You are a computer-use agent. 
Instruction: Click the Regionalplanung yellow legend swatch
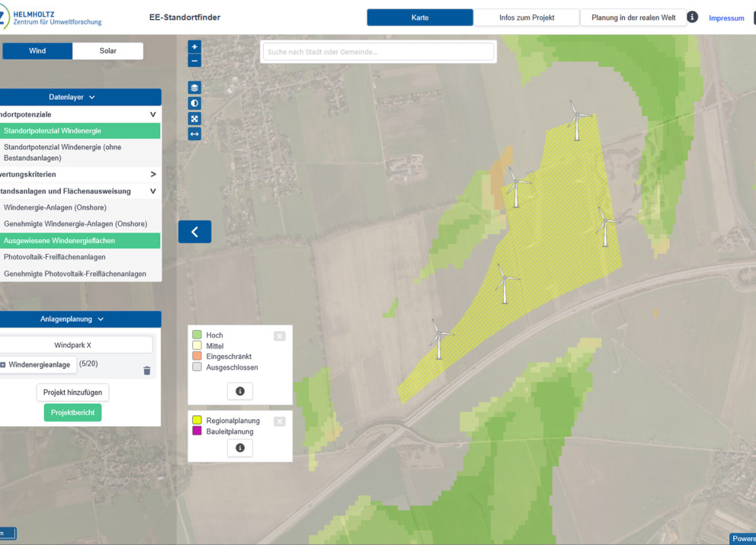coord(197,420)
